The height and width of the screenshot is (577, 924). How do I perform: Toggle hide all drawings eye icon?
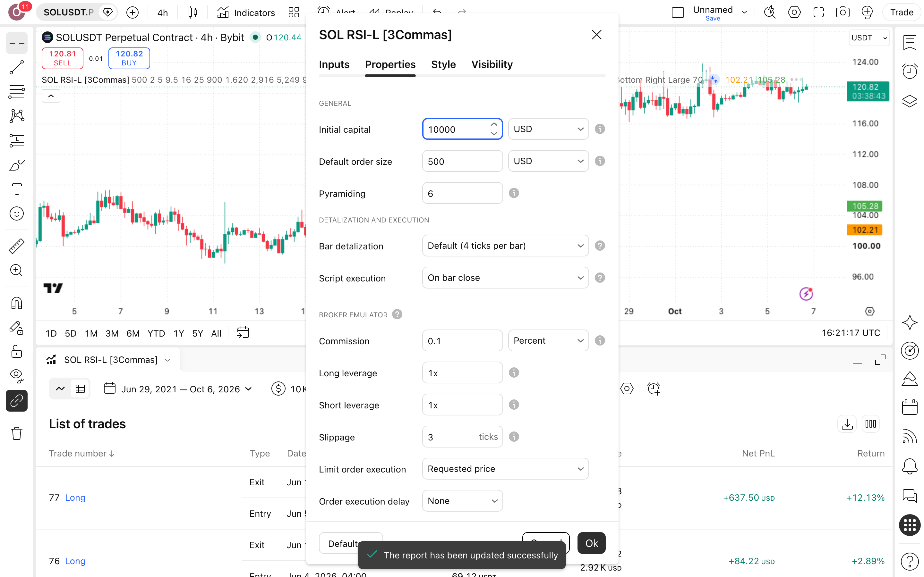pos(16,375)
